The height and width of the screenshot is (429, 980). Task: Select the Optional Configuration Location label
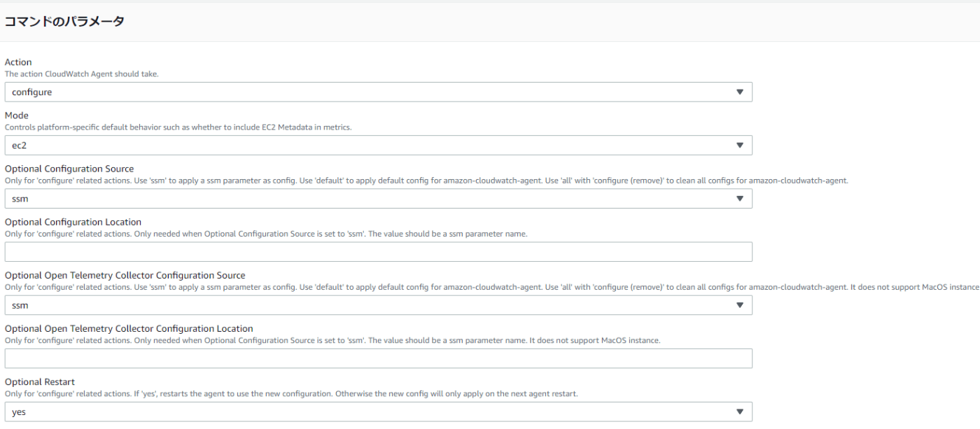pyautogui.click(x=73, y=222)
